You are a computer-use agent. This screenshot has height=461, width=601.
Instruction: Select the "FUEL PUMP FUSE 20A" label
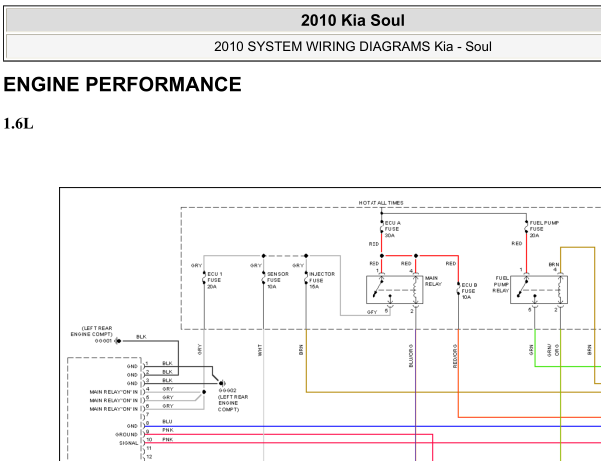(x=544, y=229)
